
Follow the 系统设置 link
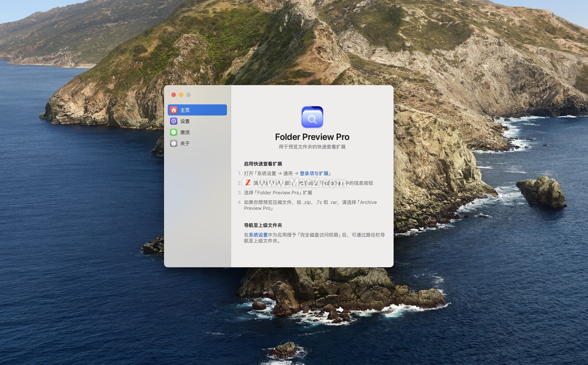[x=258, y=235]
